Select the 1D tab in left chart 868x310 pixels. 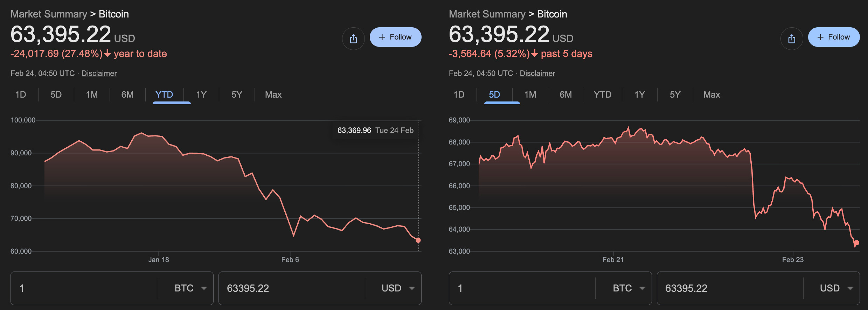(21, 95)
